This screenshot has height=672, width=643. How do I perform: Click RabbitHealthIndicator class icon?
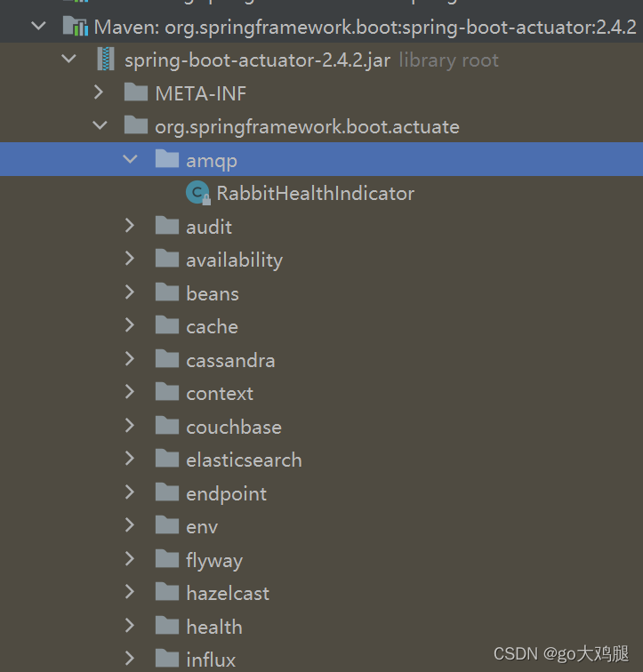pos(197,193)
